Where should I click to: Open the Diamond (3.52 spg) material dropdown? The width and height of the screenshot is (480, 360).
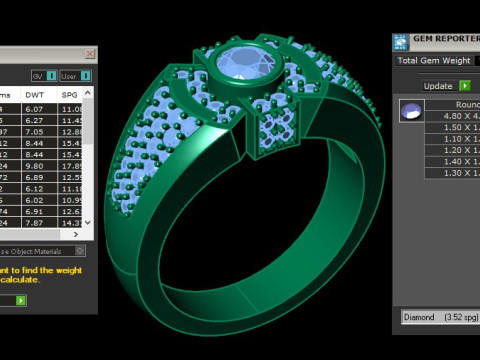440,317
